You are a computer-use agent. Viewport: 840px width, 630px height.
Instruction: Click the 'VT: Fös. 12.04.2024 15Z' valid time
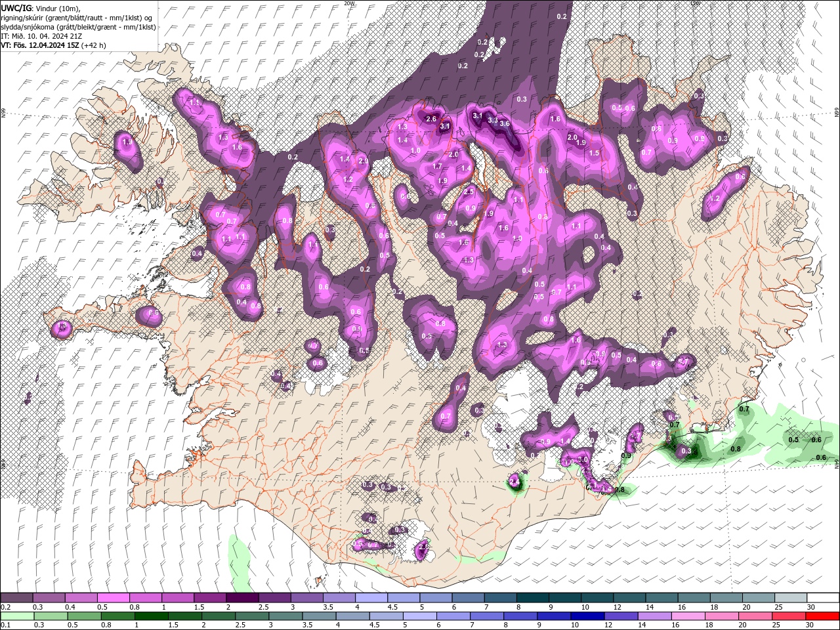pyautogui.click(x=40, y=45)
